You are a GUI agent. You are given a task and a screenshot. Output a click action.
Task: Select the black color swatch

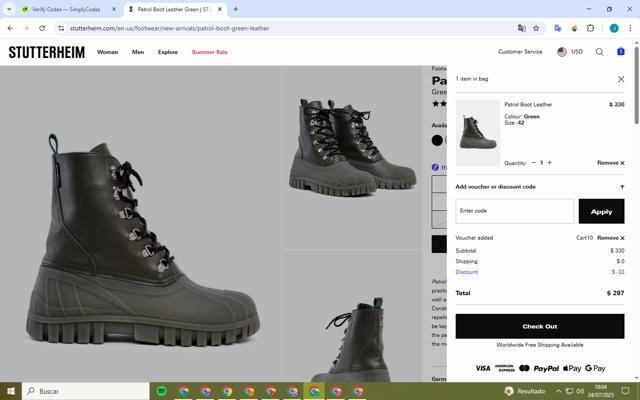437,140
